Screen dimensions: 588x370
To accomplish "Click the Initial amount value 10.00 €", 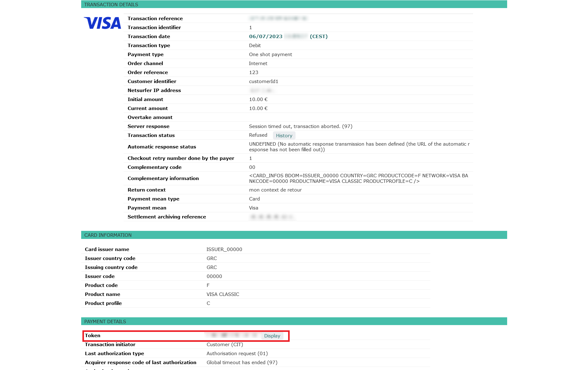I will coord(258,99).
